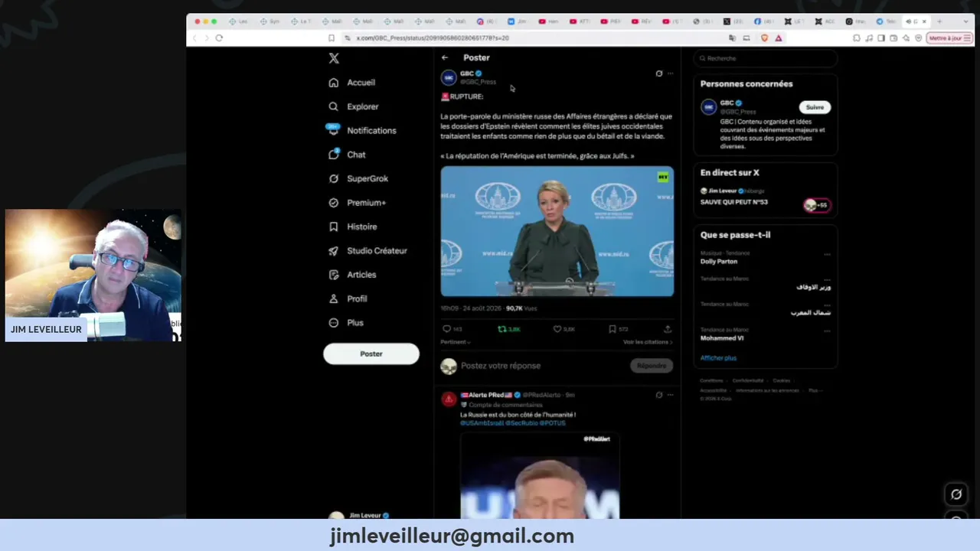Open the Voir les citations link
Image resolution: width=980 pixels, height=551 pixels.
pyautogui.click(x=648, y=342)
